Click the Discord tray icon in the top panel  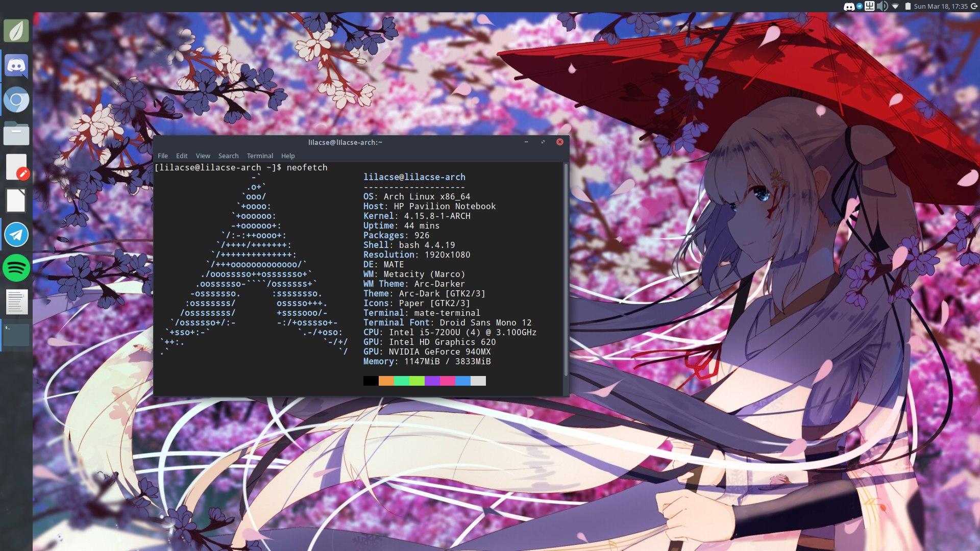(x=849, y=6)
